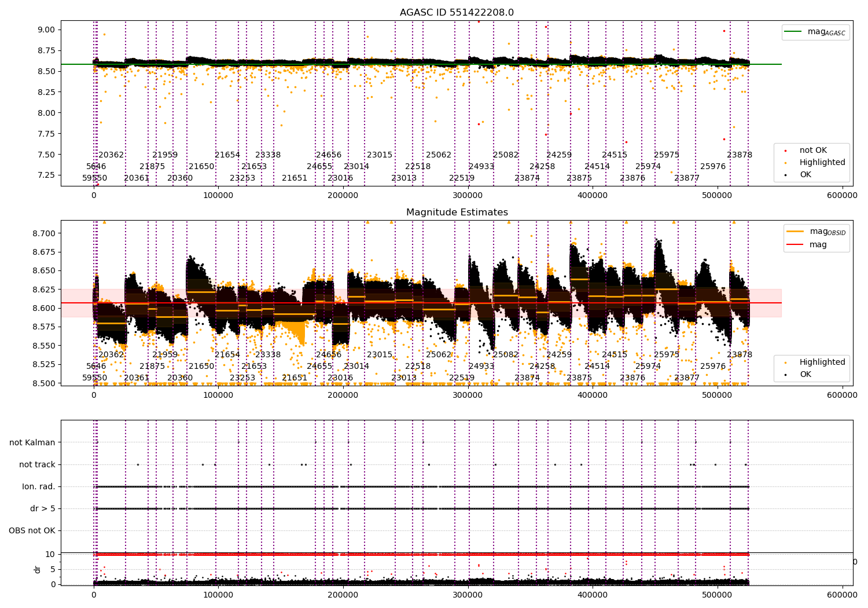Click the 'Ion. rad.' row label
The width and height of the screenshot is (868, 608).
39,486
